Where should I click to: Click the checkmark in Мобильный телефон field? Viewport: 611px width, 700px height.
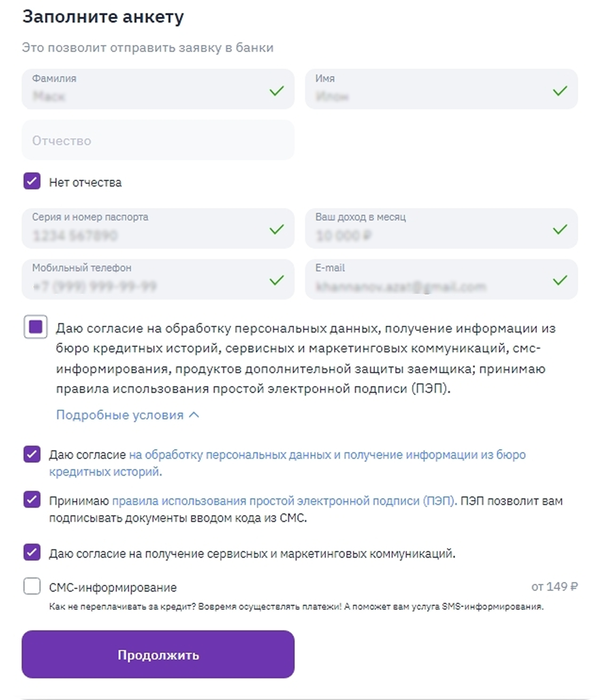[x=277, y=280]
